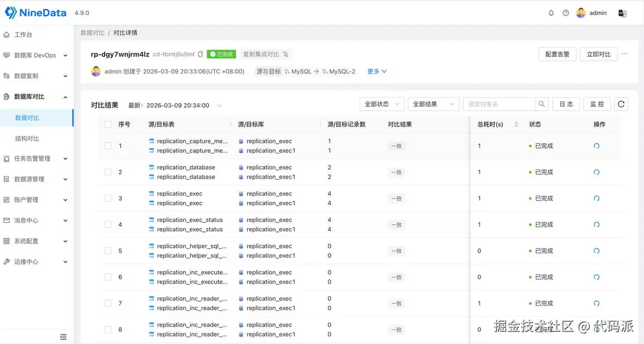Expand the 数据复制 sidebar menu
The width and height of the screenshot is (644, 344).
[x=36, y=76]
